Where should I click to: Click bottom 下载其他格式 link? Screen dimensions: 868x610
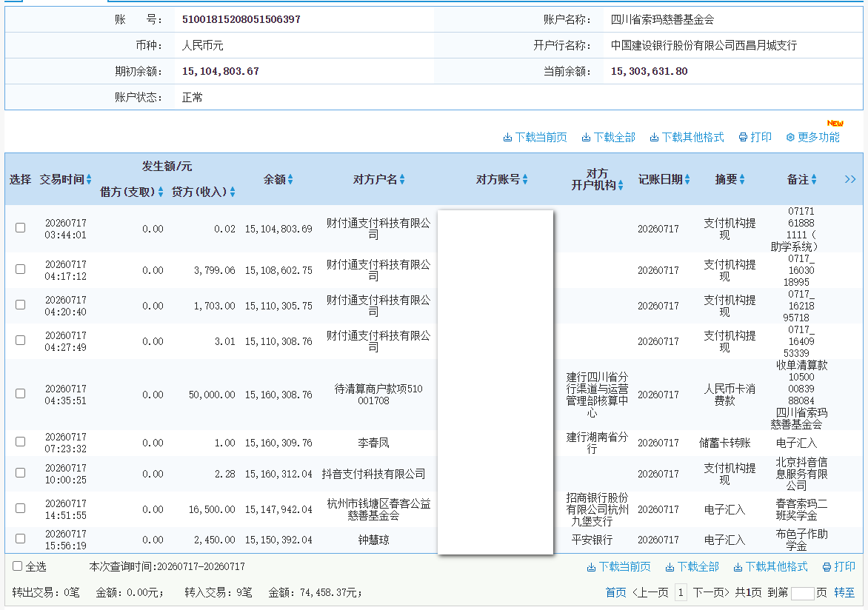tap(770, 567)
